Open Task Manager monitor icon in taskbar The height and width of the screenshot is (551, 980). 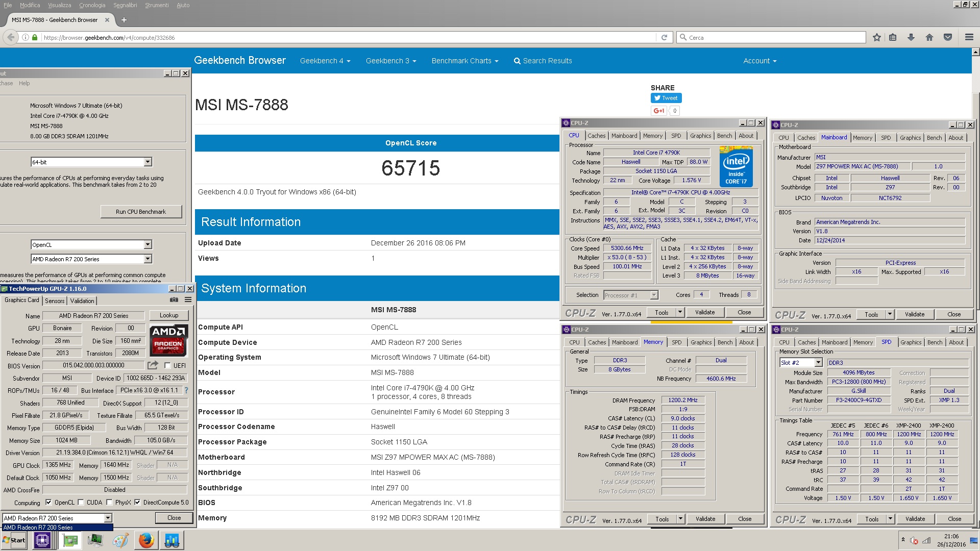point(95,540)
